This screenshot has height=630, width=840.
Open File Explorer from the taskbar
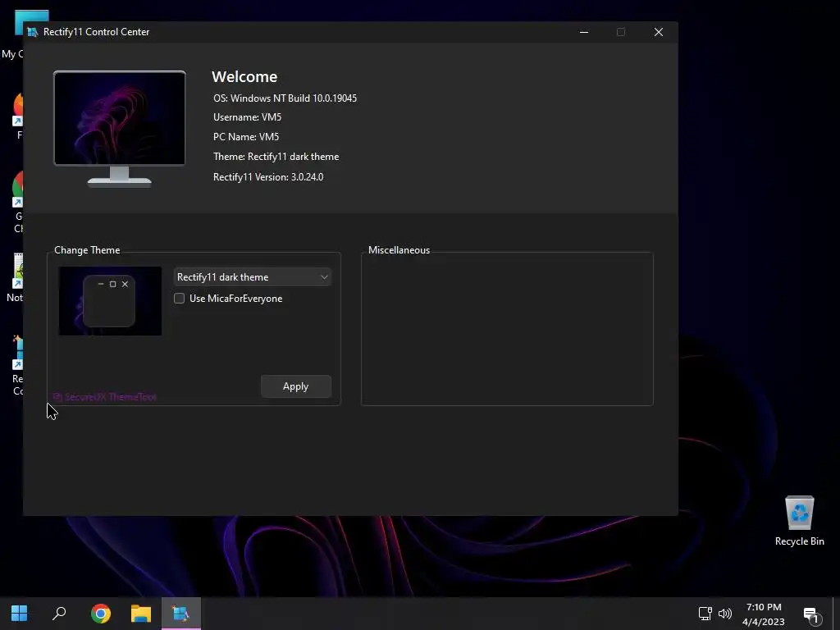(x=141, y=614)
